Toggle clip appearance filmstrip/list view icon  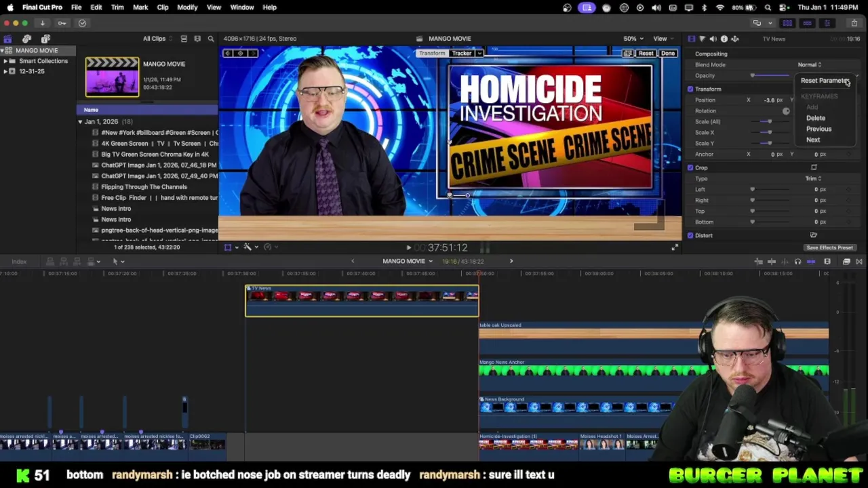click(184, 39)
